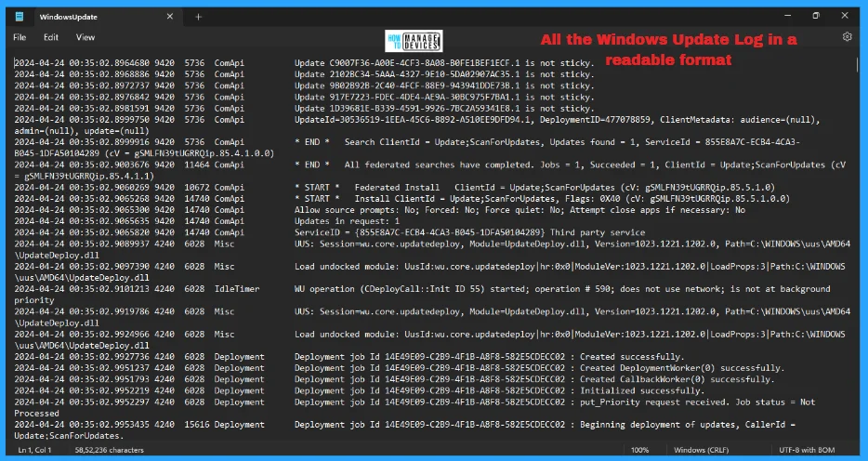Image resolution: width=868 pixels, height=461 pixels.
Task: Click the line with Update C9007F36-A00E-4CF3
Action: (304, 63)
